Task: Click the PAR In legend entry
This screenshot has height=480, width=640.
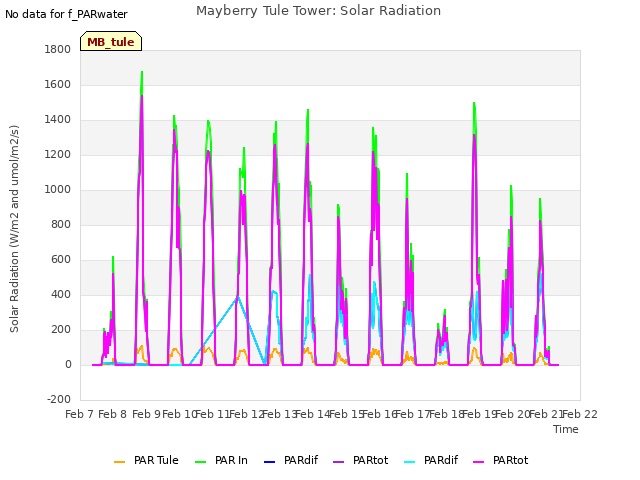Action: click(x=221, y=460)
